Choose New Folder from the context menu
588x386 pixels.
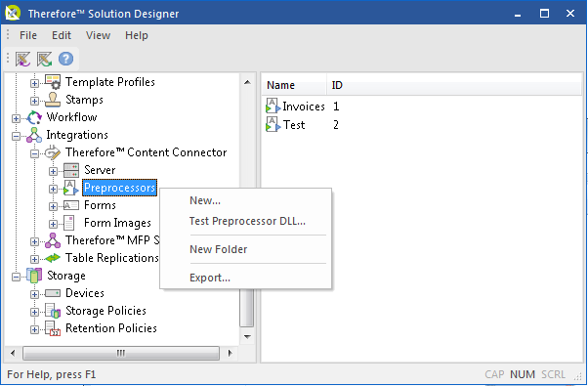tap(245, 249)
